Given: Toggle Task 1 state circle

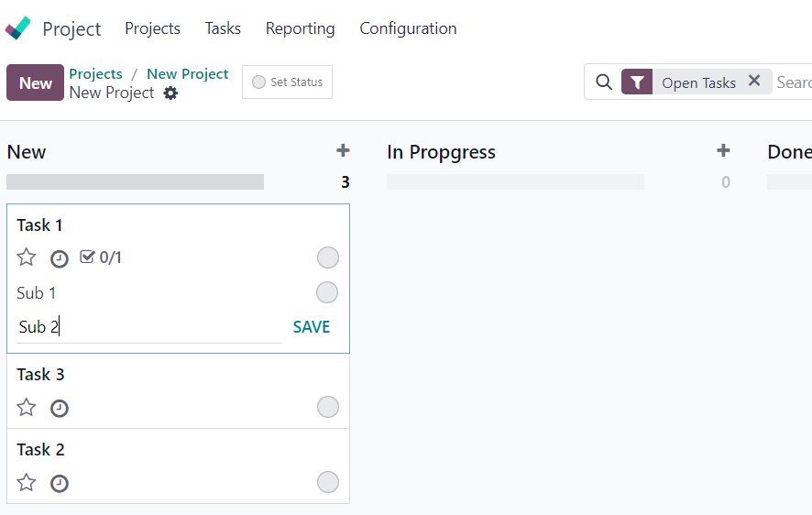Looking at the screenshot, I should [328, 257].
